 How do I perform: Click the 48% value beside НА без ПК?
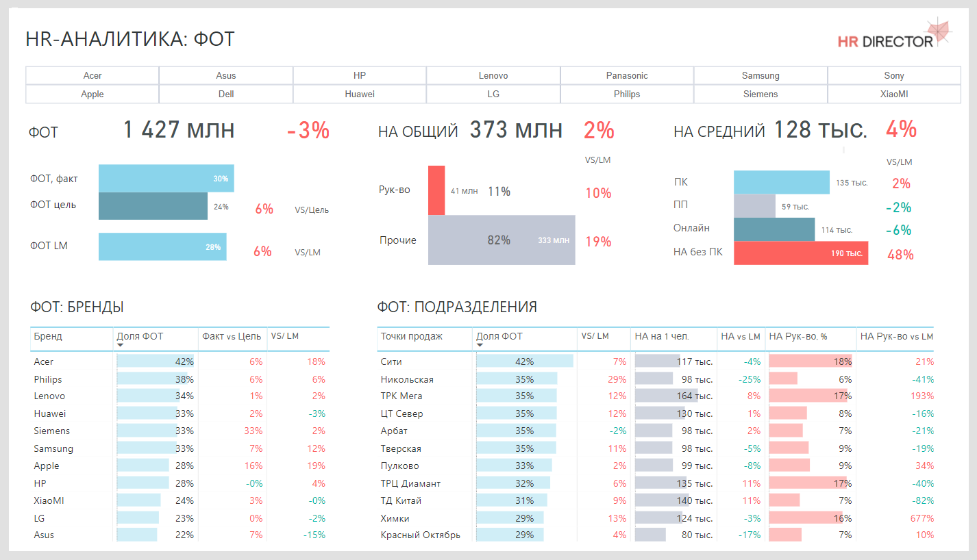coord(900,255)
